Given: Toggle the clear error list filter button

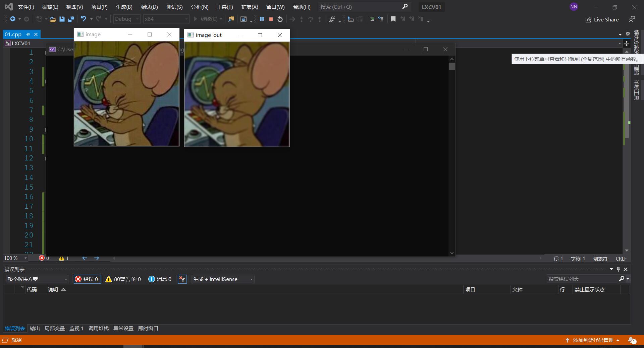Looking at the screenshot, I should coord(182,279).
